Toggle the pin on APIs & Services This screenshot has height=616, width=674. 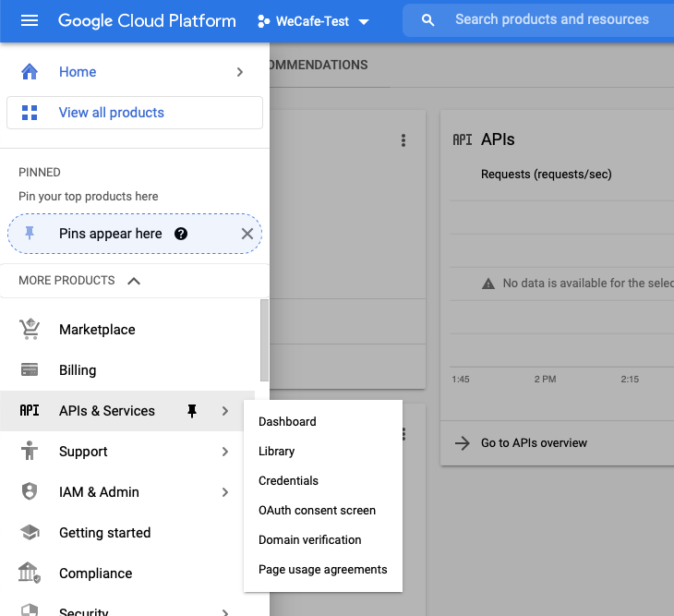pos(192,411)
